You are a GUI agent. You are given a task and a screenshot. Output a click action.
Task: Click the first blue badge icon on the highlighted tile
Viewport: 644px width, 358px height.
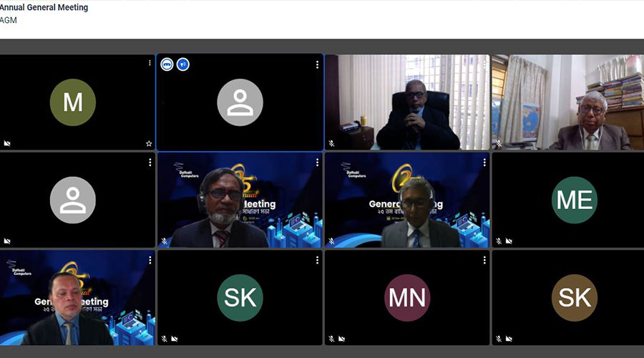167,64
